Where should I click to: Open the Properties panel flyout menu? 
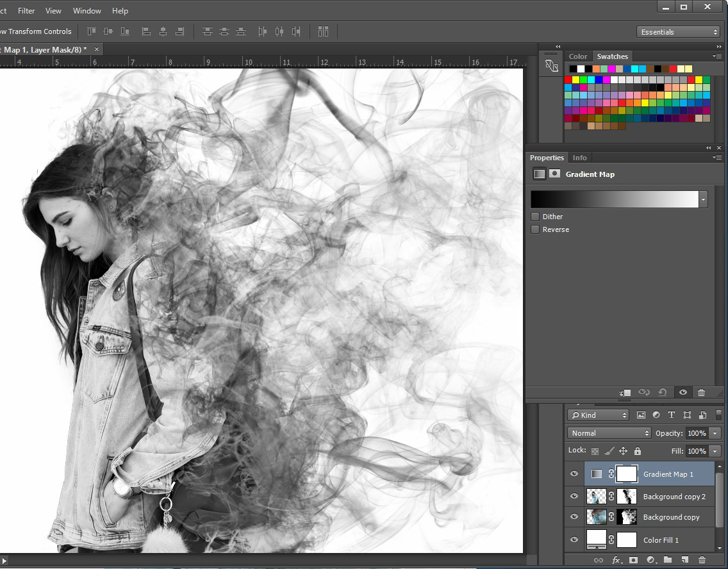click(717, 158)
